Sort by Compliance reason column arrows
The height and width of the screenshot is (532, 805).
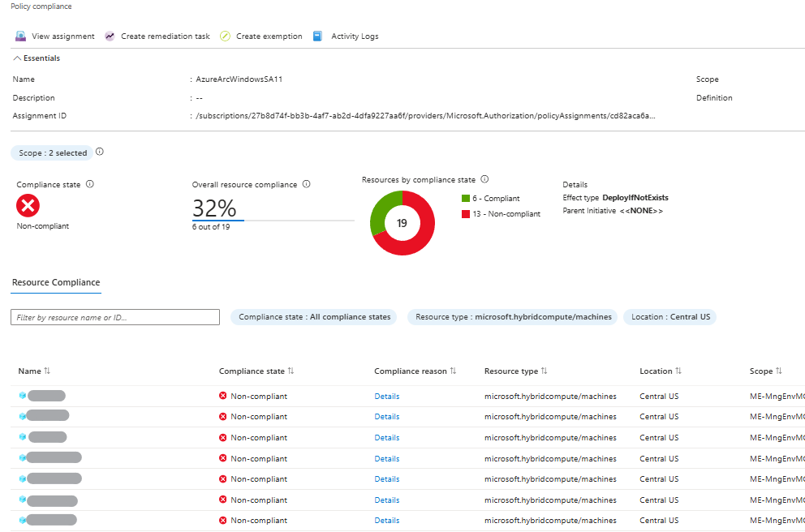pos(453,371)
